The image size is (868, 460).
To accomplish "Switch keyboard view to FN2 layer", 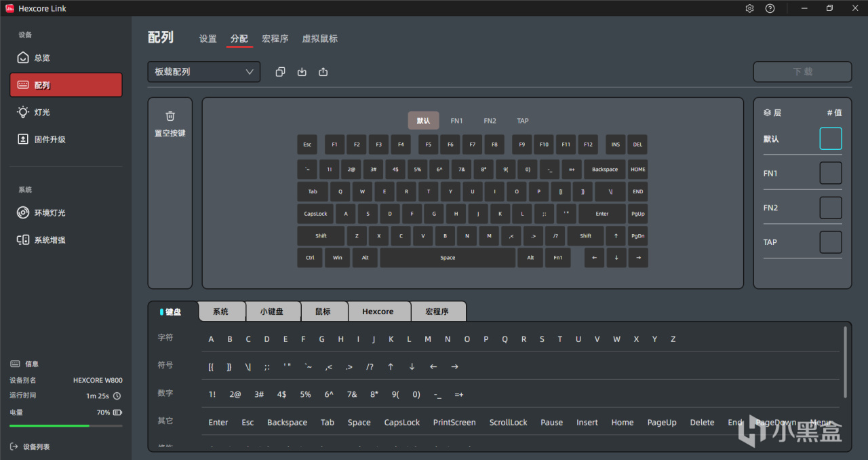I will pos(490,121).
